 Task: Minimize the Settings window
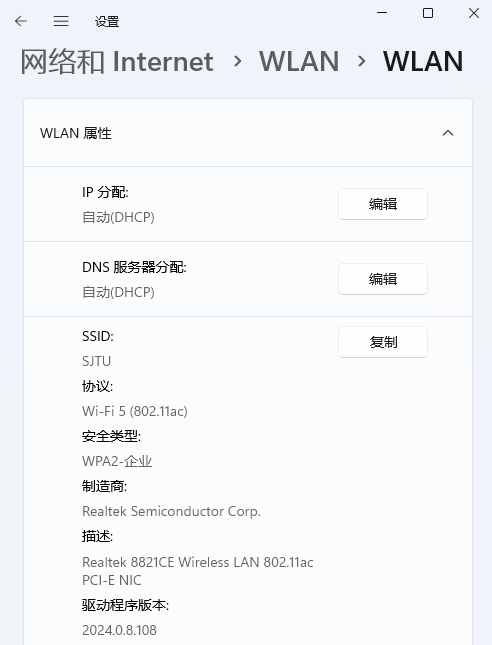coord(382,13)
